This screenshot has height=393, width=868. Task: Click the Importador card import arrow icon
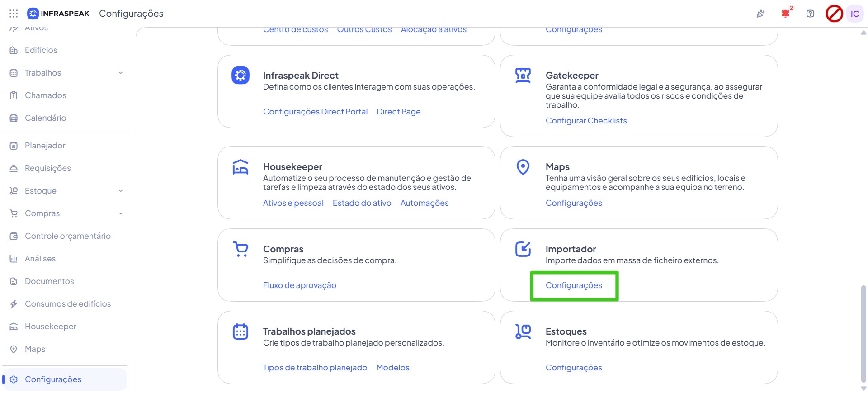pos(523,249)
